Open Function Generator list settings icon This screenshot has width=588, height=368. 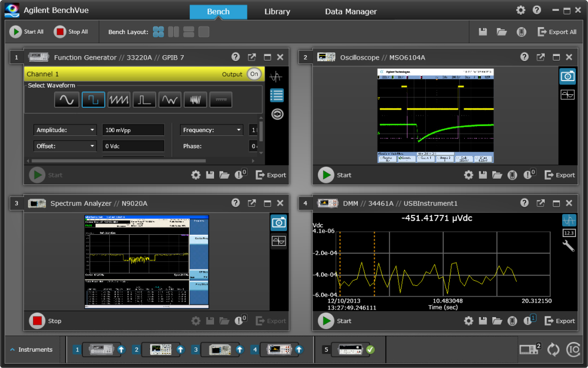[277, 95]
